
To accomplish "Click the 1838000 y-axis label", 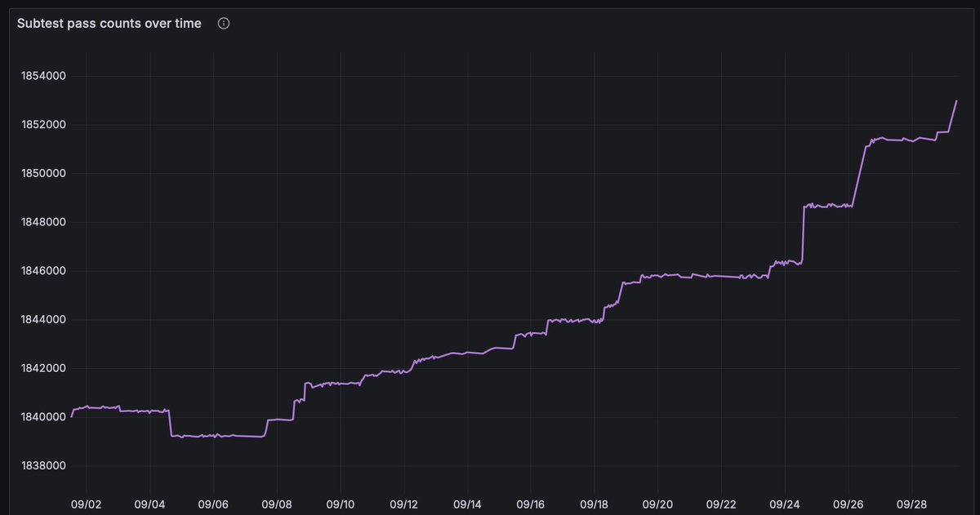I will [43, 466].
